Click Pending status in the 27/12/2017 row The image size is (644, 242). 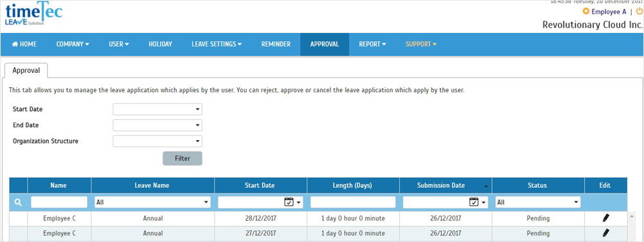click(538, 233)
